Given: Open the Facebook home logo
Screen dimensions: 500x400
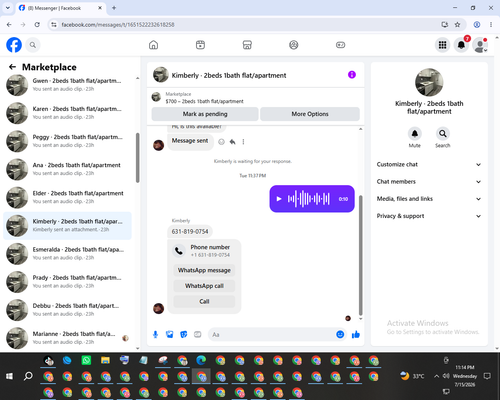Looking at the screenshot, I should pos(14,45).
